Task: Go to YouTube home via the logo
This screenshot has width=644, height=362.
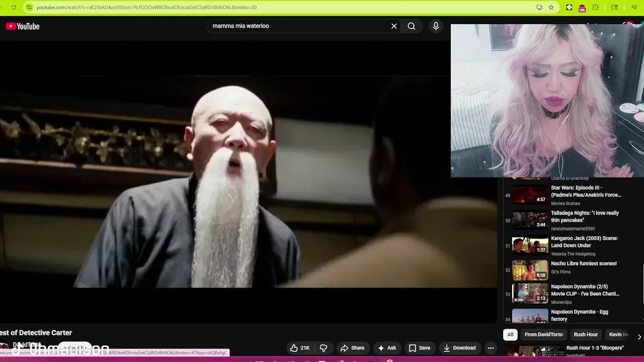Action: click(x=23, y=26)
